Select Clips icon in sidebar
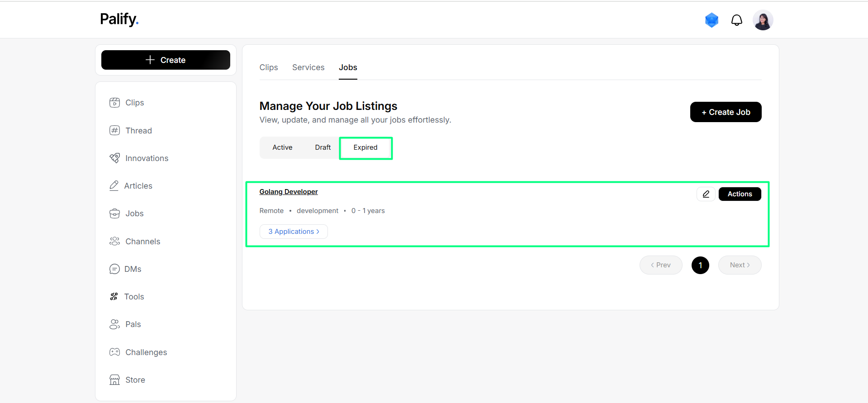The height and width of the screenshot is (403, 868). pyautogui.click(x=114, y=103)
